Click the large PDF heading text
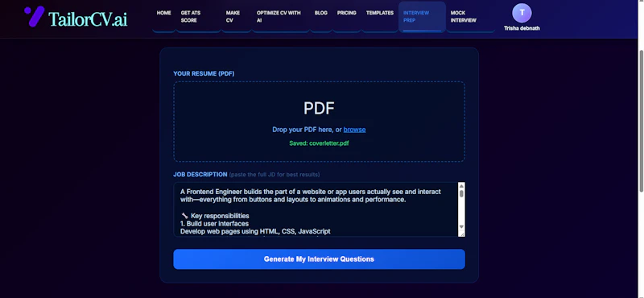This screenshot has width=644, height=298. pyautogui.click(x=319, y=108)
